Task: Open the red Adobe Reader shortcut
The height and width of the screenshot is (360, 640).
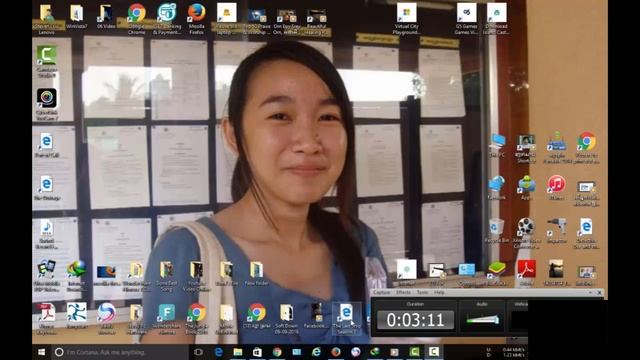Action: pos(527,273)
